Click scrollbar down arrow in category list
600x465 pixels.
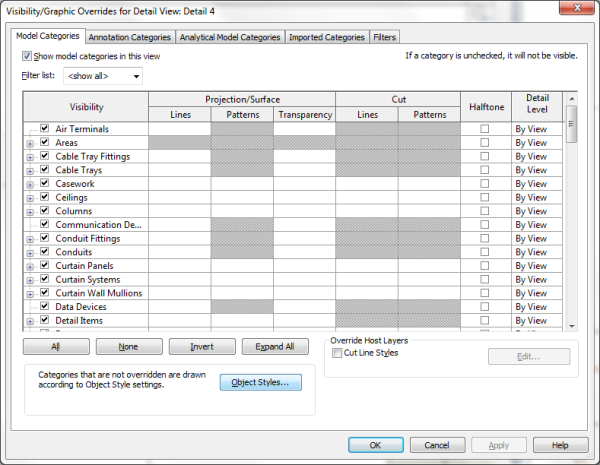(x=572, y=326)
